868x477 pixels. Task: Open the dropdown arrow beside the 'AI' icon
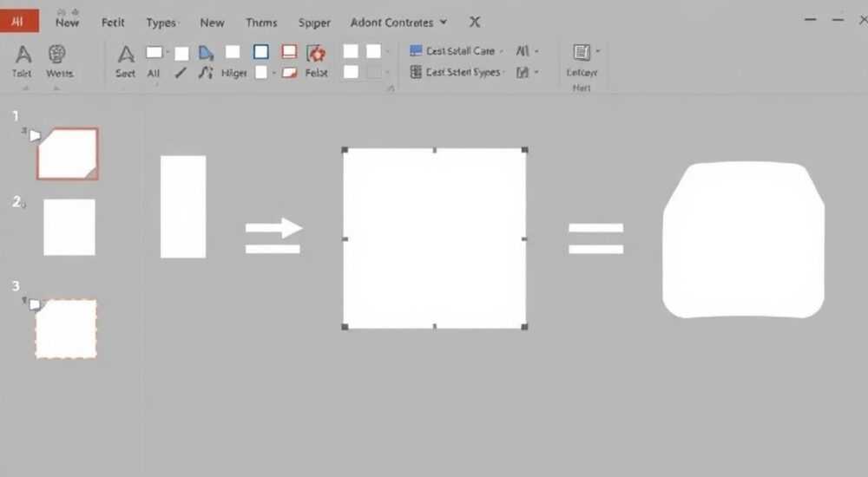pyautogui.click(x=536, y=51)
